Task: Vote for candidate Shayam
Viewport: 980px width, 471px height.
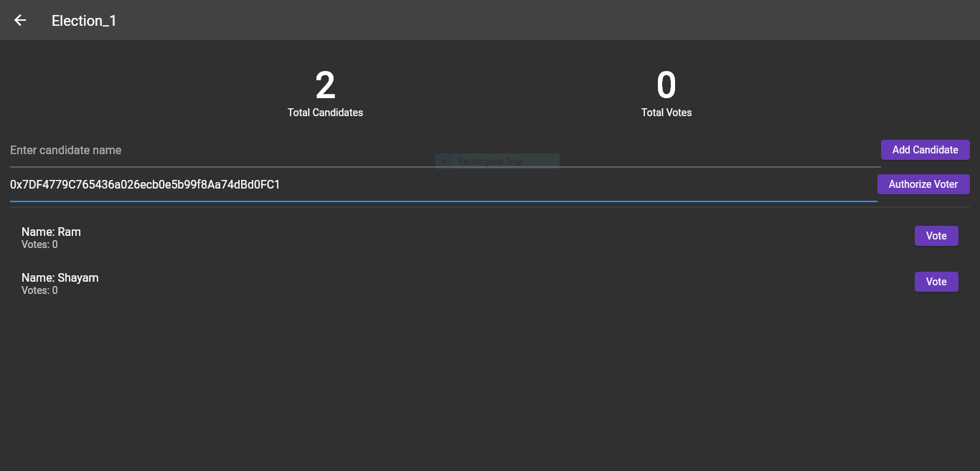Action: [936, 281]
